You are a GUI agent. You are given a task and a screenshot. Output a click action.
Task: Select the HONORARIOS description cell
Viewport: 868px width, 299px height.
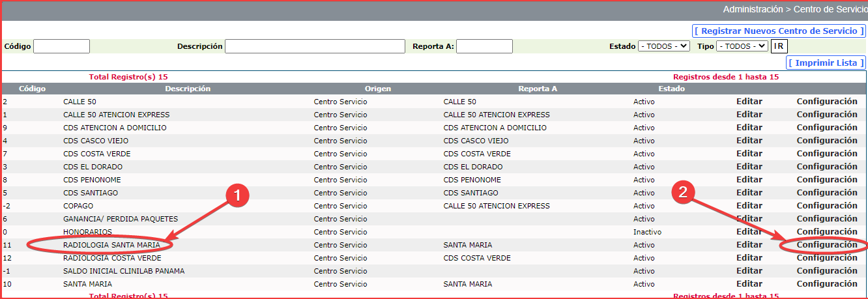(87, 232)
